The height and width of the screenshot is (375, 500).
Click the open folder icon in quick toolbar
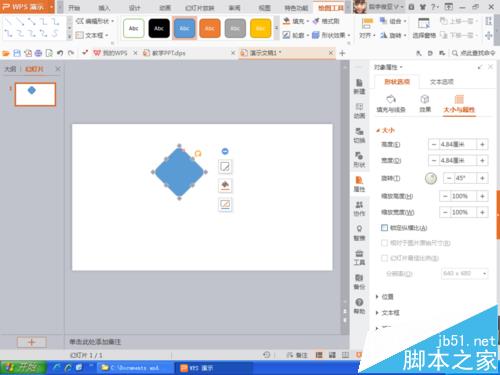pyautogui.click(x=6, y=53)
